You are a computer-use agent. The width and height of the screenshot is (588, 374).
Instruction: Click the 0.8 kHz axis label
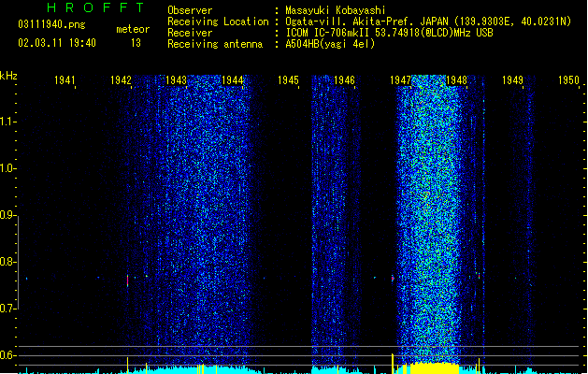[7, 262]
